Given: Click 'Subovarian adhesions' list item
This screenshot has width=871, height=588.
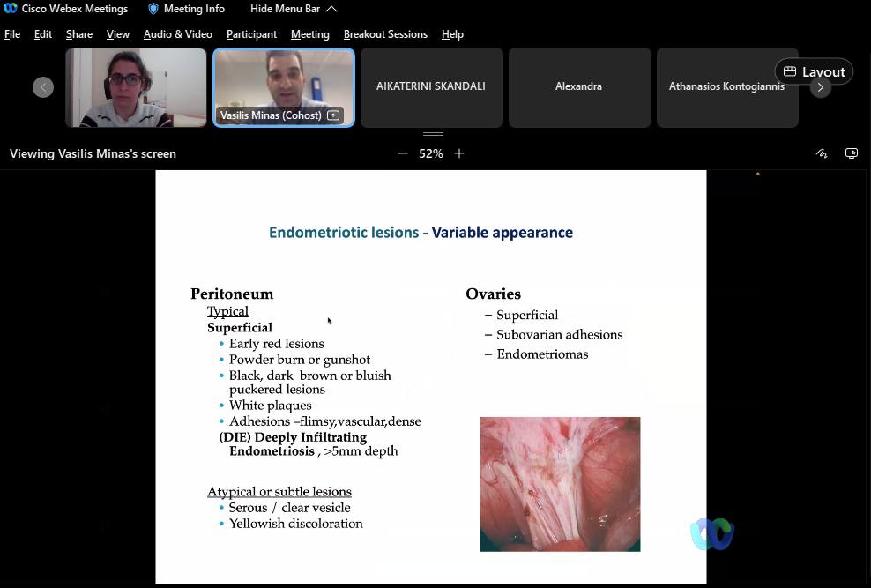Looking at the screenshot, I should point(560,335).
